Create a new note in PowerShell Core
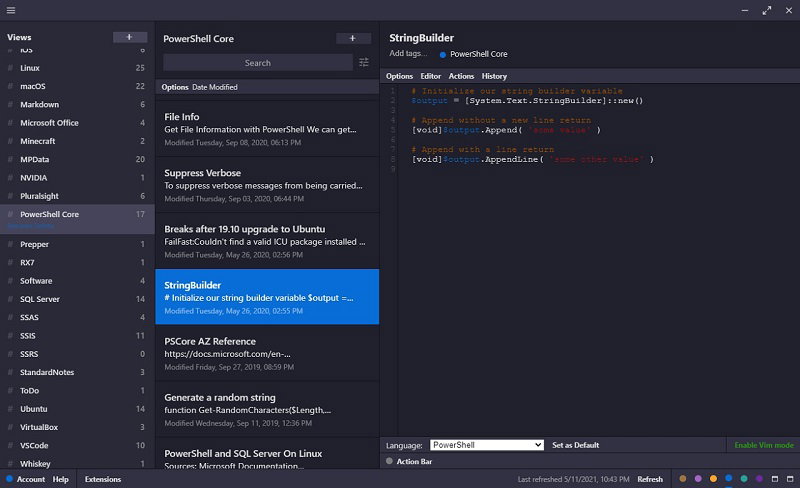The width and height of the screenshot is (800, 488). [353, 38]
